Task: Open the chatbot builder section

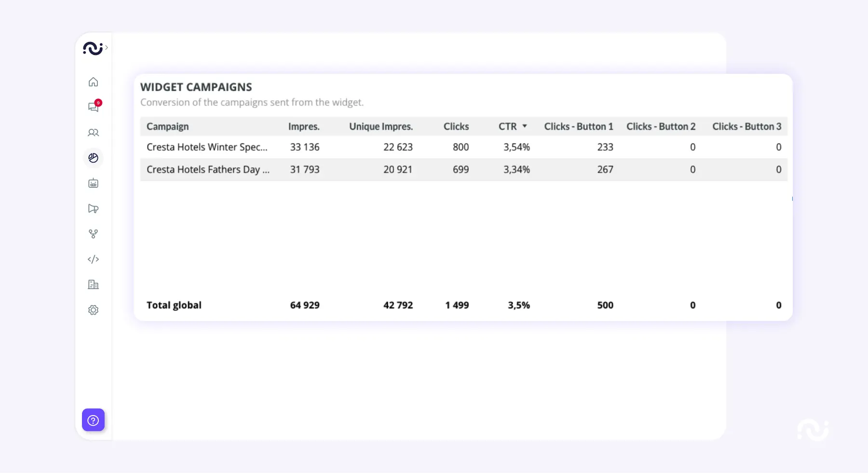Action: (x=93, y=183)
